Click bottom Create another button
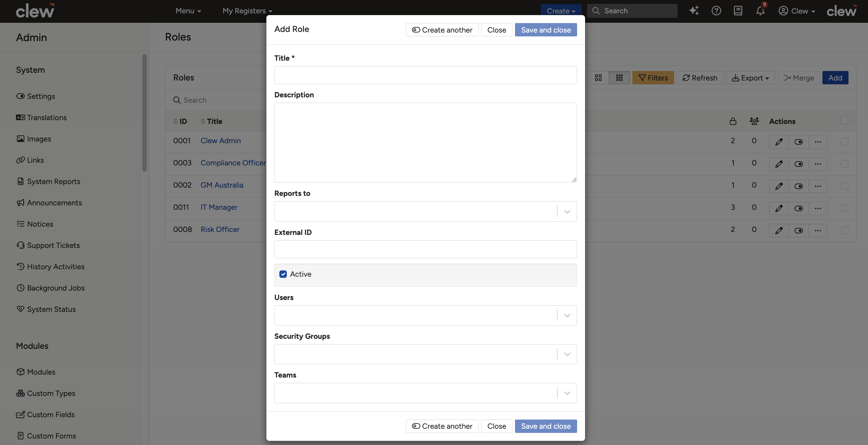 tap(442, 426)
